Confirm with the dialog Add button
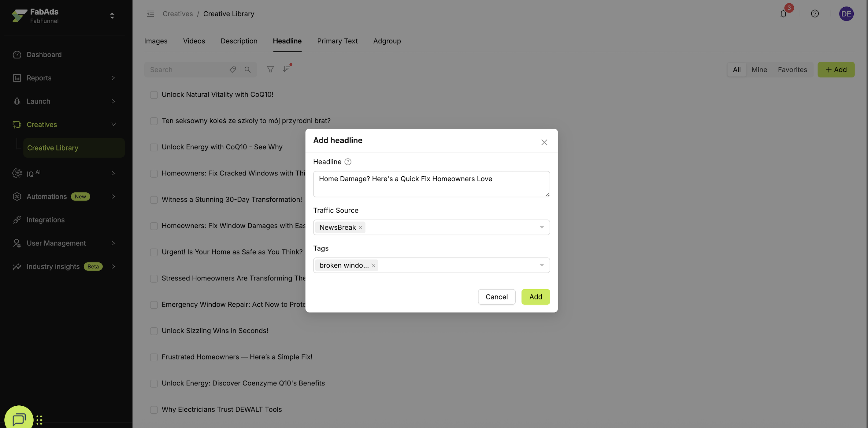This screenshot has height=428, width=868. [536, 297]
